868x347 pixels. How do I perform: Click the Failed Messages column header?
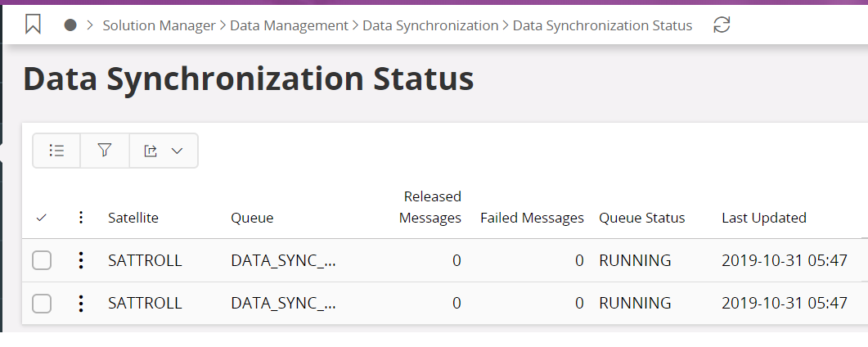[532, 218]
